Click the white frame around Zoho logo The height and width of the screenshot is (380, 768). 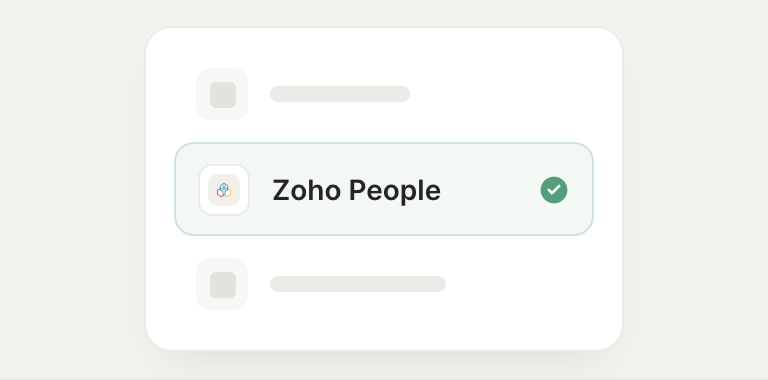pos(224,190)
